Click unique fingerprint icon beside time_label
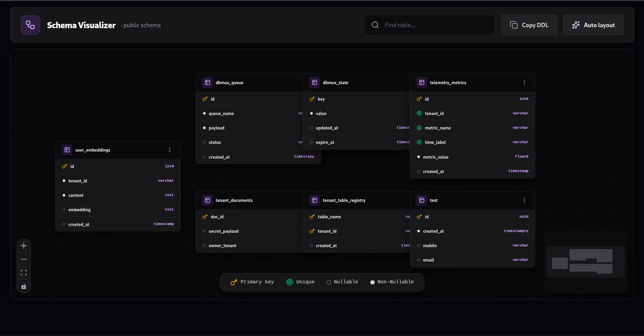Viewport: 644px width, 336px height. coord(419,142)
